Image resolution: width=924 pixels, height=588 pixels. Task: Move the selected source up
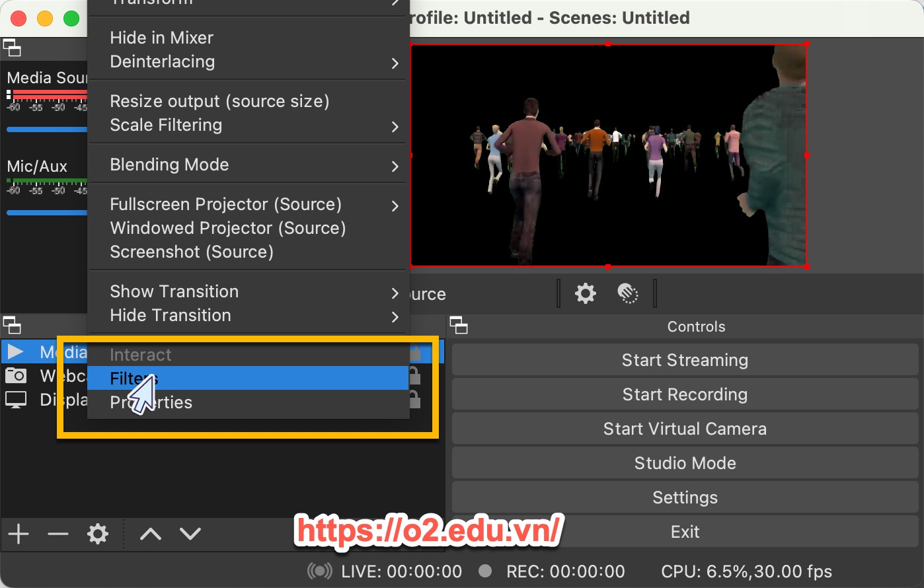pyautogui.click(x=151, y=533)
